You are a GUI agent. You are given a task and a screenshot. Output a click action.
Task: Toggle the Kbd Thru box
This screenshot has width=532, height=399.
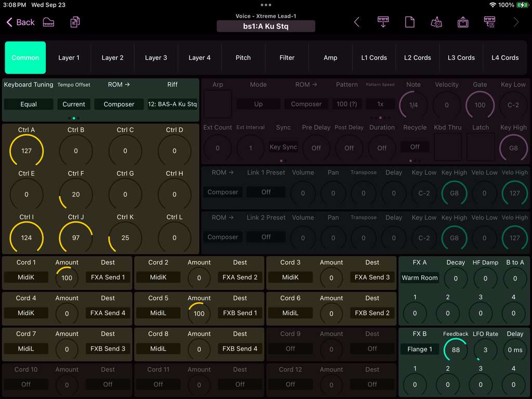(448, 147)
